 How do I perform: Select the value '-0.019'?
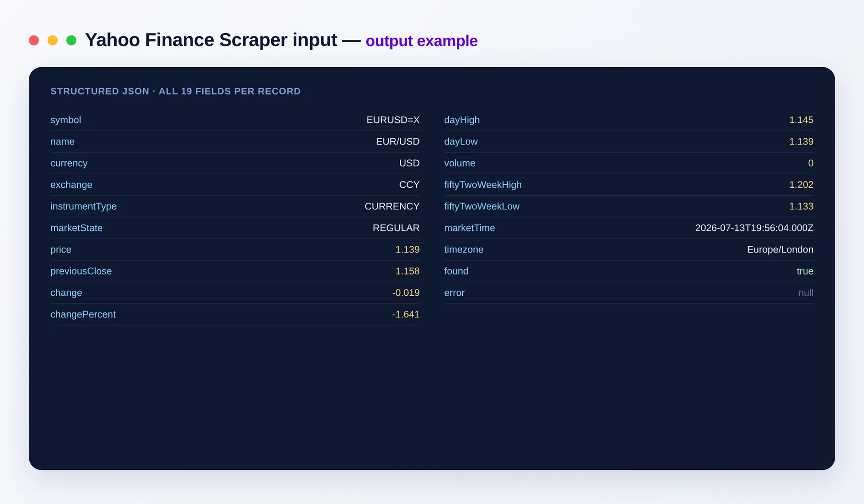[x=406, y=293]
